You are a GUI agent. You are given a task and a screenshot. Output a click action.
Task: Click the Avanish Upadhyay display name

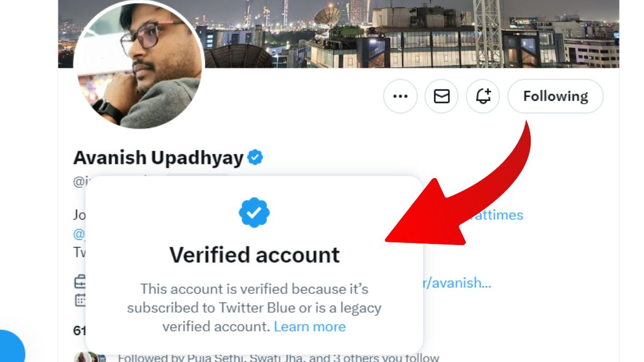158,158
